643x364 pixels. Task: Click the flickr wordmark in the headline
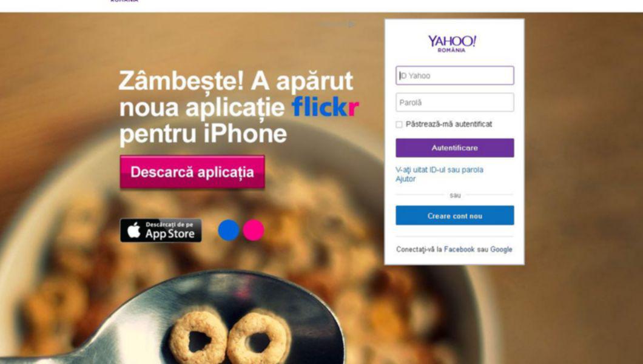pyautogui.click(x=325, y=107)
